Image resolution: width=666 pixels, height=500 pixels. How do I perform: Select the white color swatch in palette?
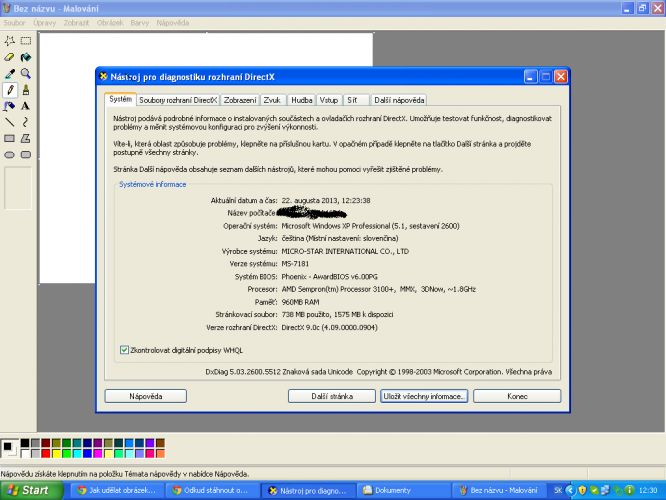[25, 453]
